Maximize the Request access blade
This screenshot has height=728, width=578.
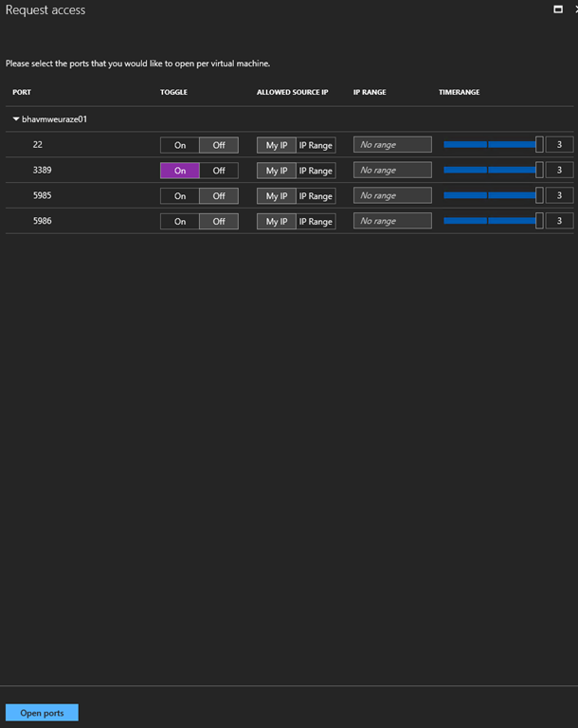click(558, 9)
